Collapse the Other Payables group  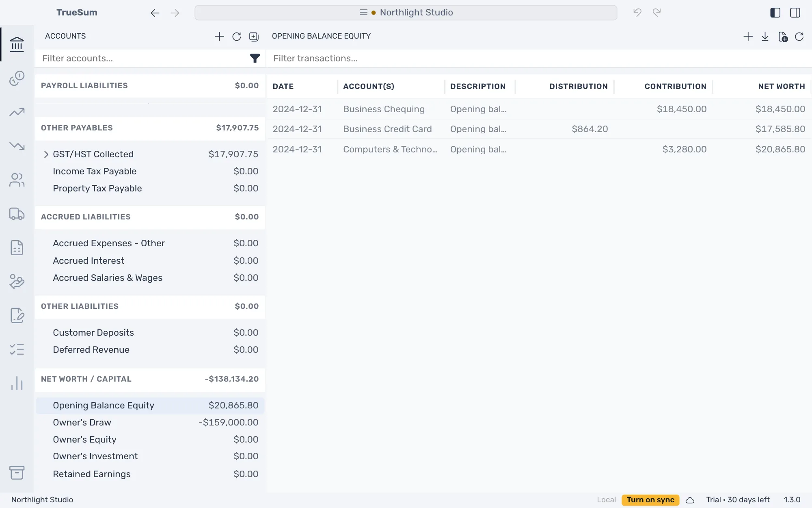150,128
